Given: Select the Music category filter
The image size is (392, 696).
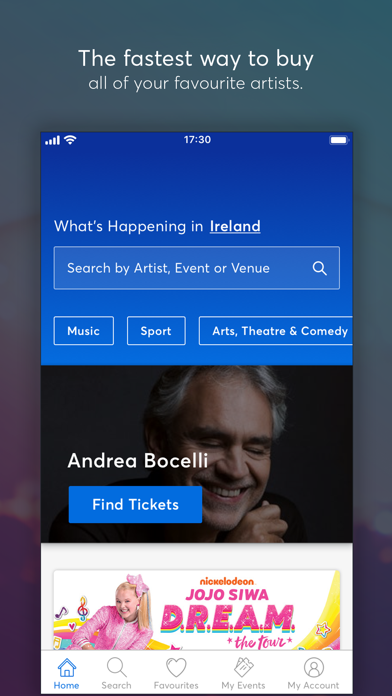Looking at the screenshot, I should point(83,331).
